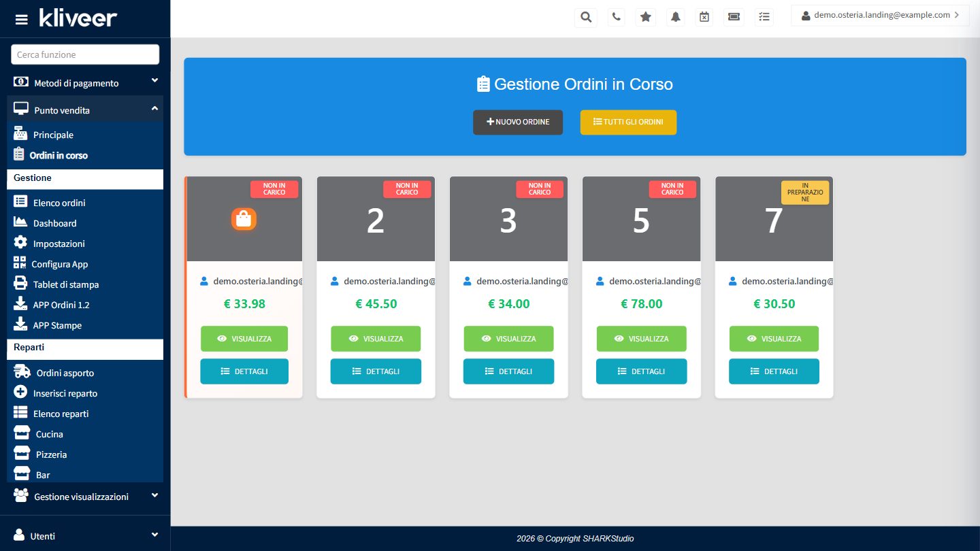The image size is (980, 551).
Task: Collapse Punto vendita menu
Action: pyautogui.click(x=85, y=109)
